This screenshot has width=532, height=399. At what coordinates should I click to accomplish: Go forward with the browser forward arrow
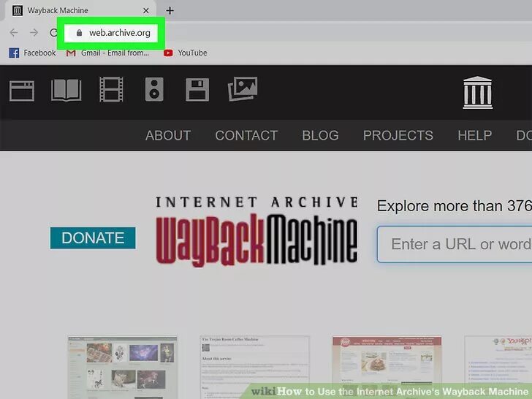34,33
